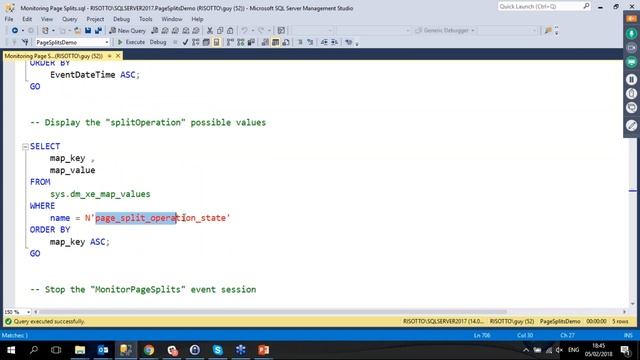Open the Window menu

171,19
